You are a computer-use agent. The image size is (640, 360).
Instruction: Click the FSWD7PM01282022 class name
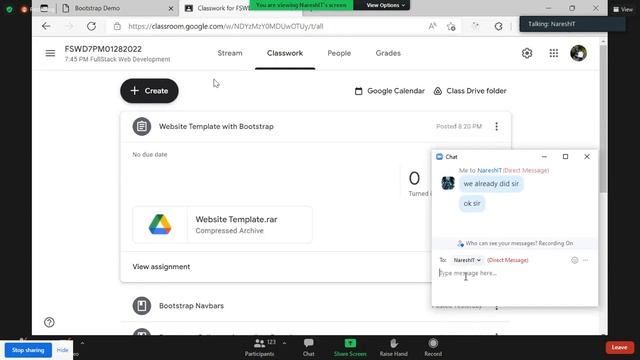(x=103, y=49)
